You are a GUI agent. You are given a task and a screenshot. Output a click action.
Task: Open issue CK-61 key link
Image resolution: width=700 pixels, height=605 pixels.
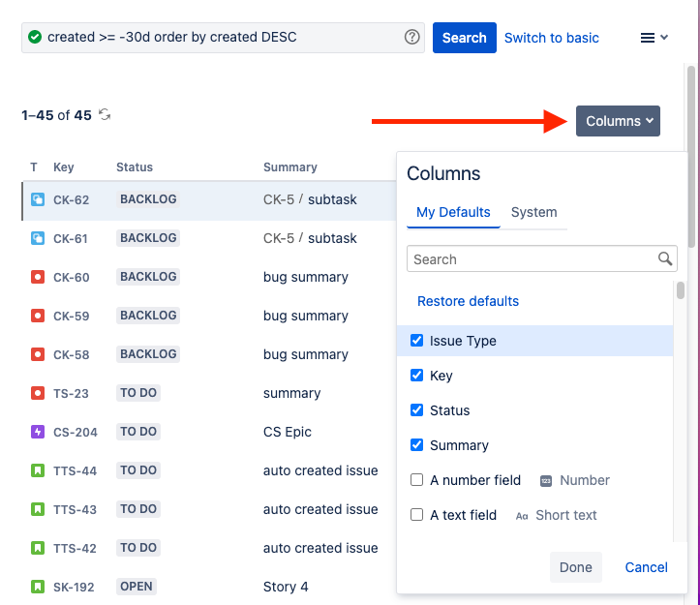(x=70, y=238)
